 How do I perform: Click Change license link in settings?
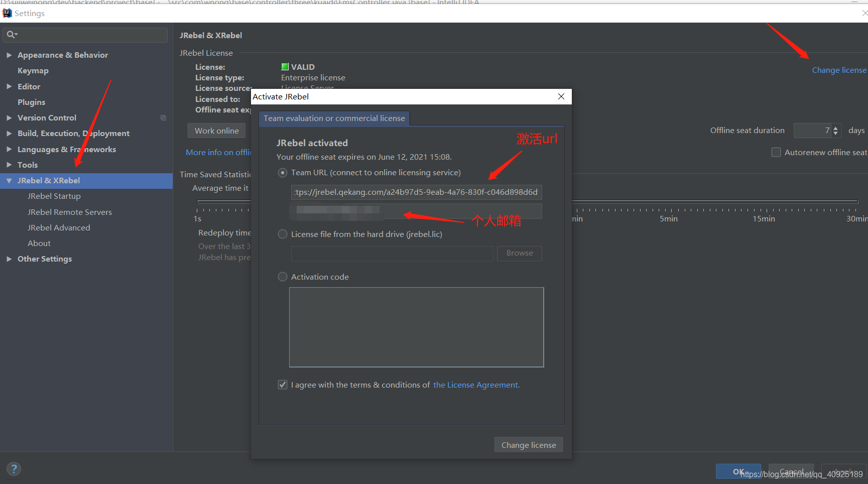click(x=839, y=70)
